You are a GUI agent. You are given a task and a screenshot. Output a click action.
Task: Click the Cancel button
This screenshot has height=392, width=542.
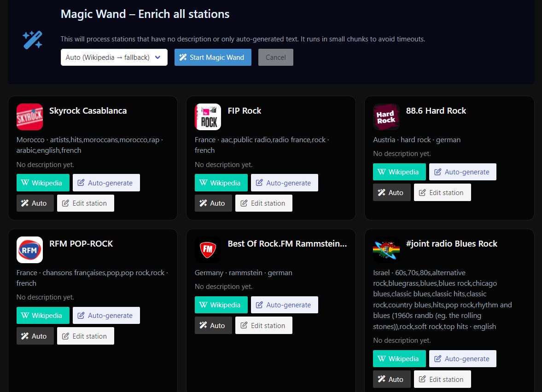pyautogui.click(x=275, y=58)
